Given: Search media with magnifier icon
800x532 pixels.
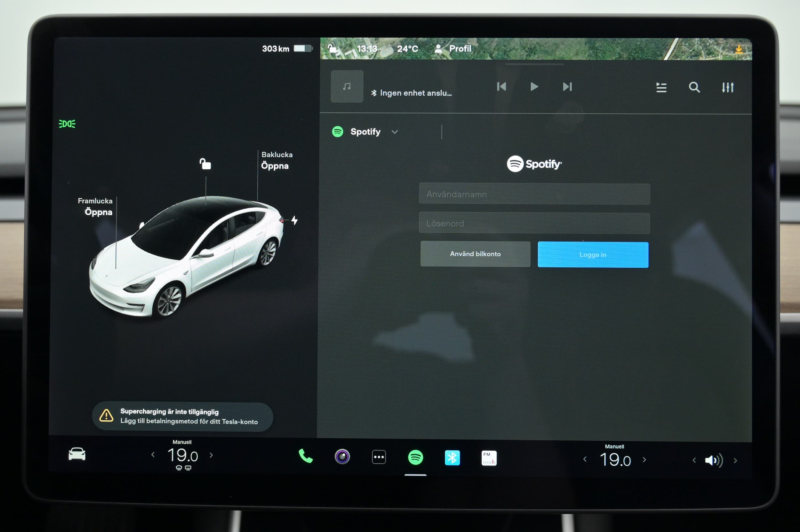Looking at the screenshot, I should tap(694, 87).
